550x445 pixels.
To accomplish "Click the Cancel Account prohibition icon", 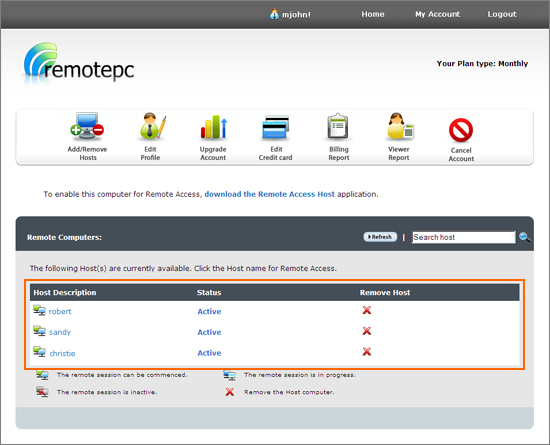I will pyautogui.click(x=461, y=130).
